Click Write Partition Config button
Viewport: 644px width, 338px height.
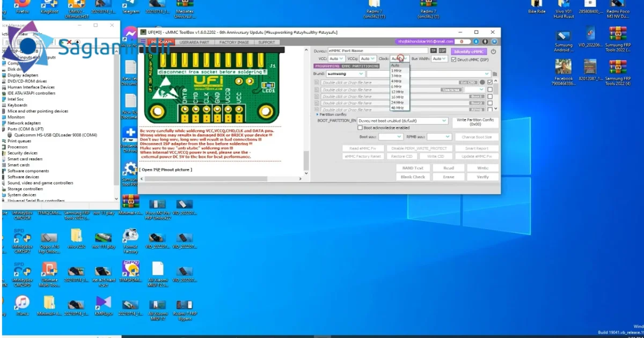tap(475, 122)
